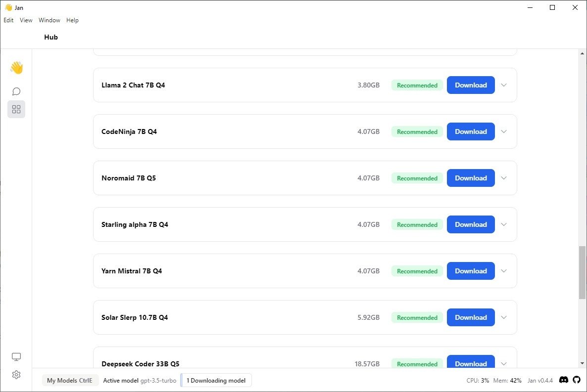Select the Hub grid icon in sidebar
Viewport: 587px width, 392px height.
(x=16, y=109)
